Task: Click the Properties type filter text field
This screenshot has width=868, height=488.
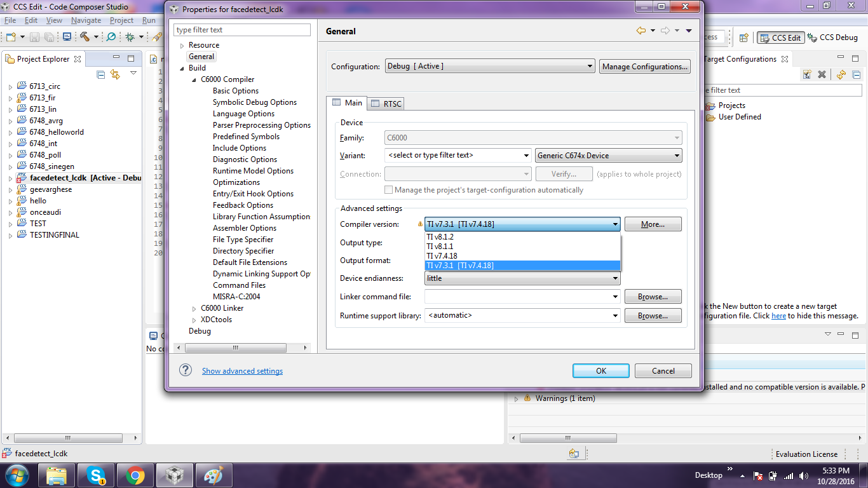Action: click(242, 30)
